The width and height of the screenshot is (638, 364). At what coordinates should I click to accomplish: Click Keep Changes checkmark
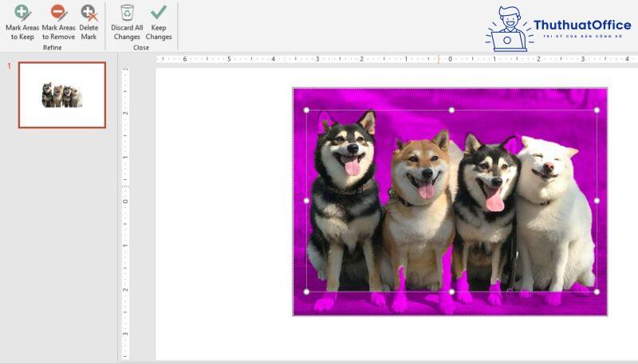[x=158, y=13]
